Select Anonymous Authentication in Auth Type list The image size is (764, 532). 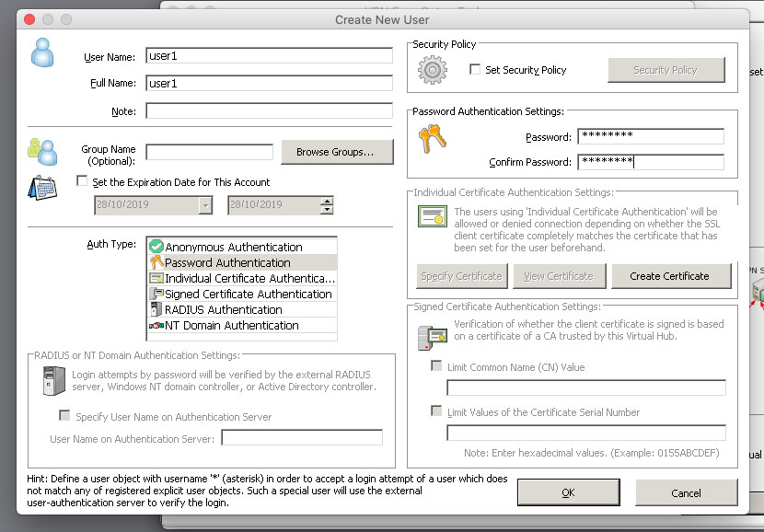(233, 247)
